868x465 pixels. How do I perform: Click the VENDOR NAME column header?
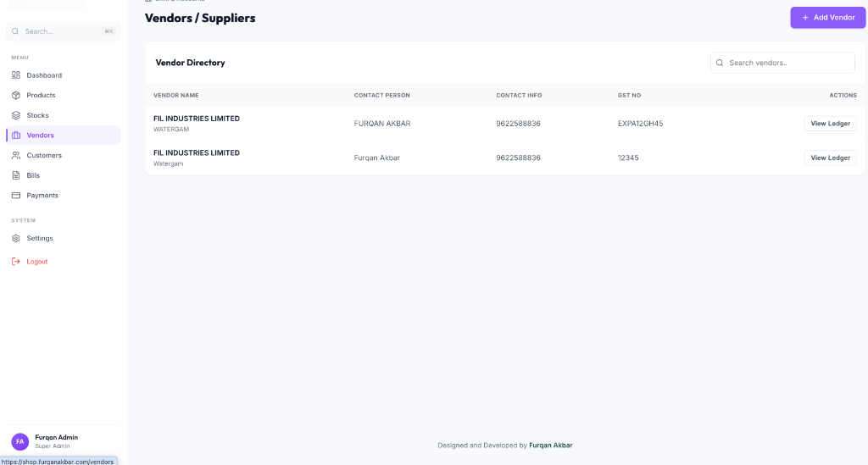[176, 95]
